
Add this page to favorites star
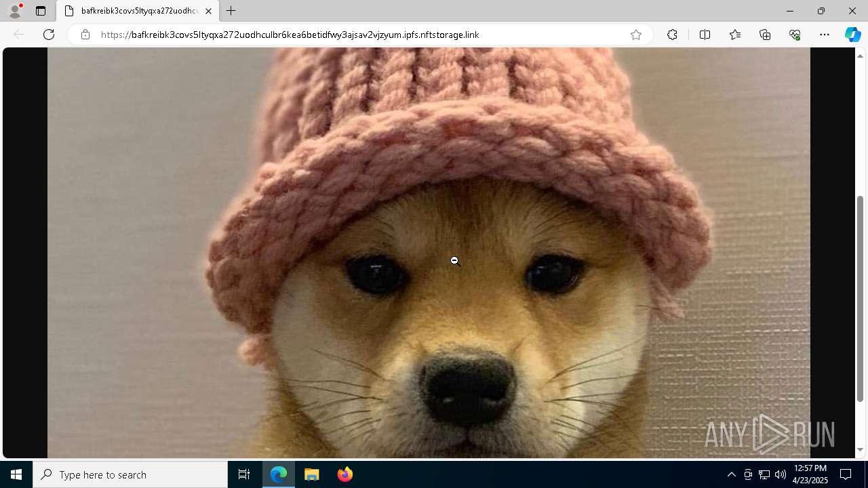(636, 35)
